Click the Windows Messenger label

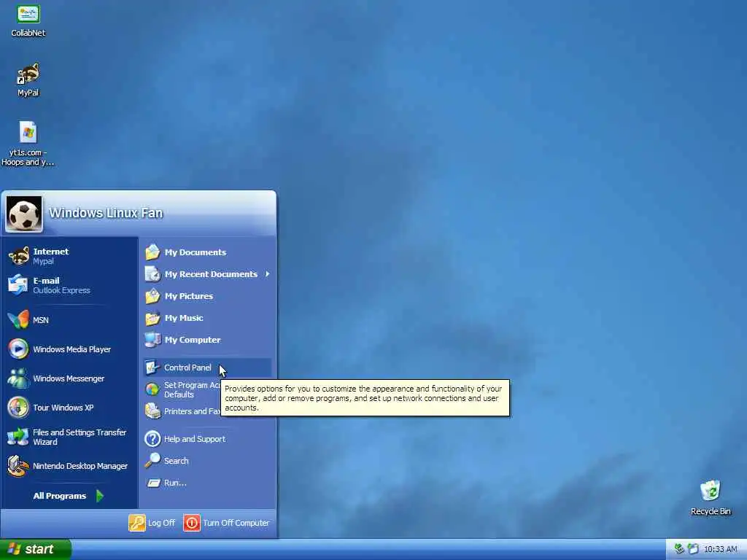(x=69, y=378)
